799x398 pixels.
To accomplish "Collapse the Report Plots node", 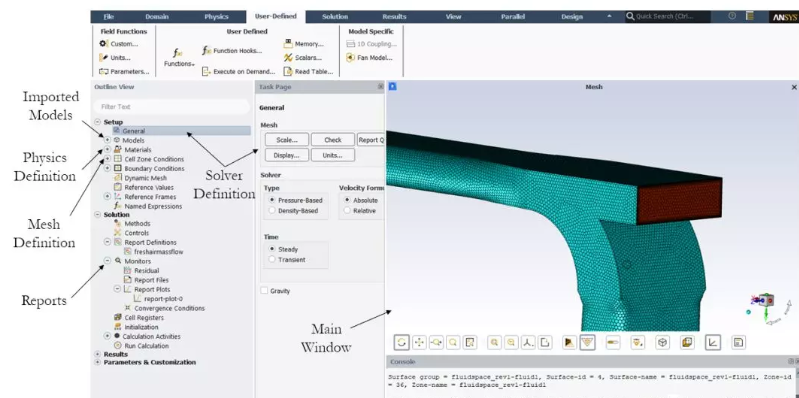I will [x=117, y=289].
